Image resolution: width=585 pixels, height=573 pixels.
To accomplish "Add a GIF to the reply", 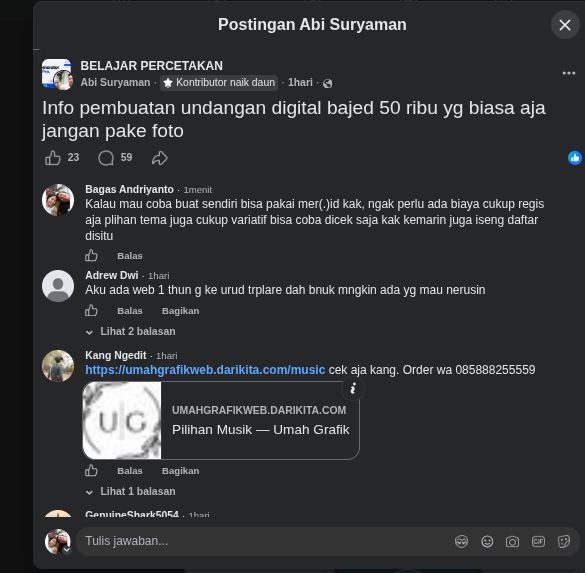I will (538, 541).
